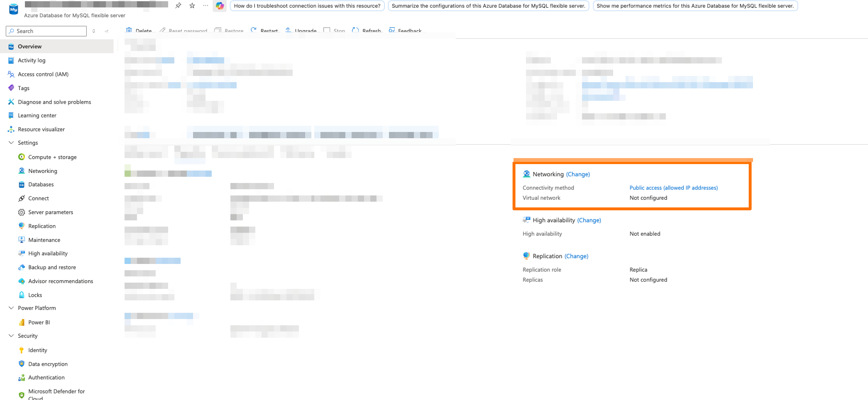Click Change next to High availability

[x=589, y=220]
